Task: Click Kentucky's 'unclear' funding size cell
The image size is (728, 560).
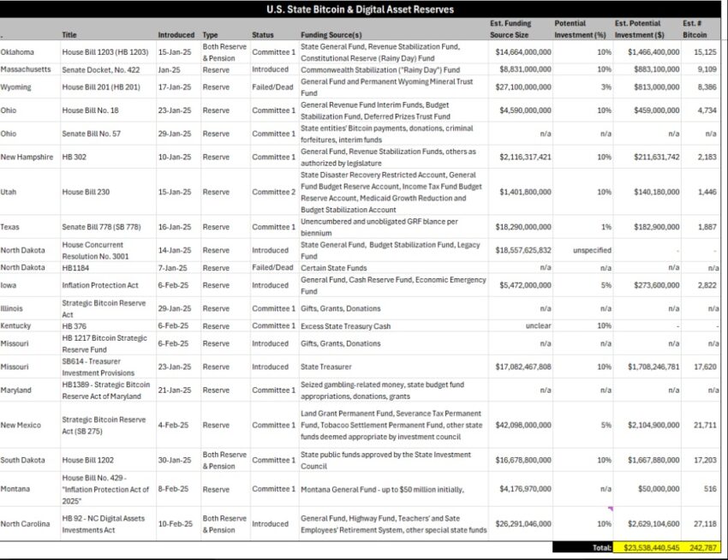Action: pyautogui.click(x=521, y=326)
